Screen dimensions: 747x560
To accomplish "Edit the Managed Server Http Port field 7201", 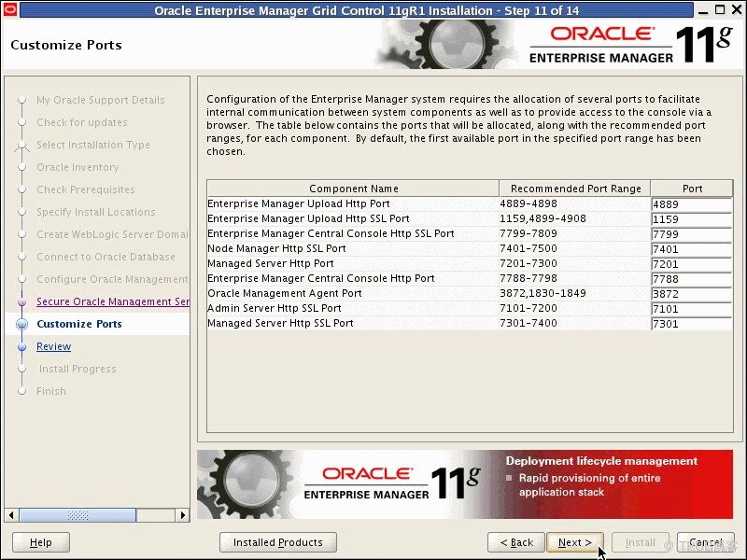I will [x=692, y=264].
